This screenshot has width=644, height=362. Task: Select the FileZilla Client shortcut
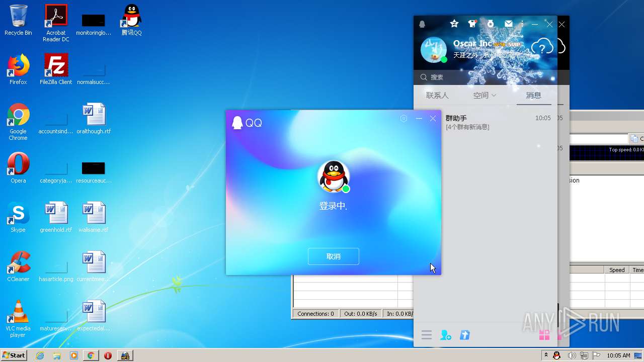56,69
